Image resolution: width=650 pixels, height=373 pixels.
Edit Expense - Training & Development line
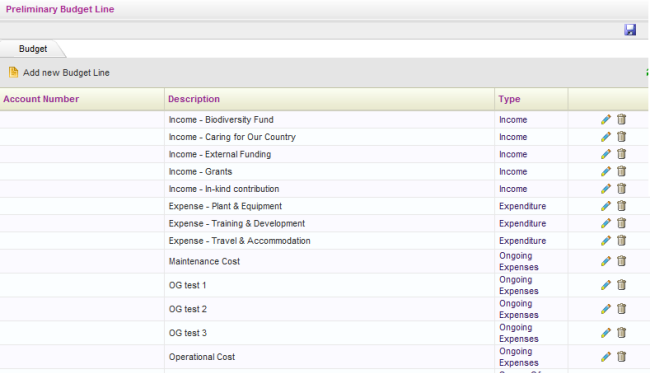tap(606, 223)
